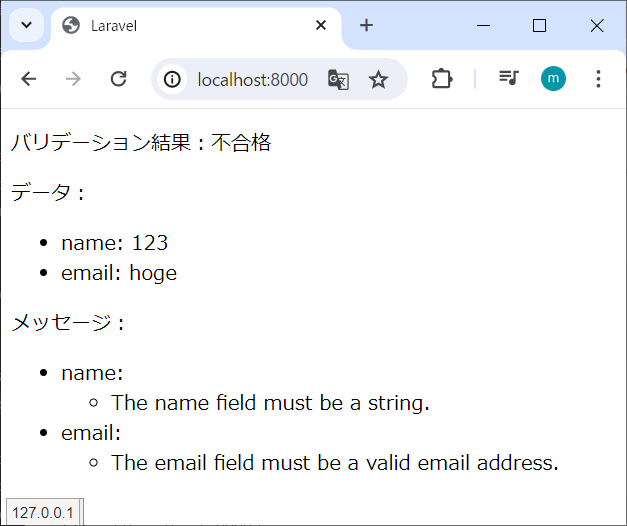Switch to the Laravel tab
This screenshot has width=627, height=526.
(x=180, y=26)
